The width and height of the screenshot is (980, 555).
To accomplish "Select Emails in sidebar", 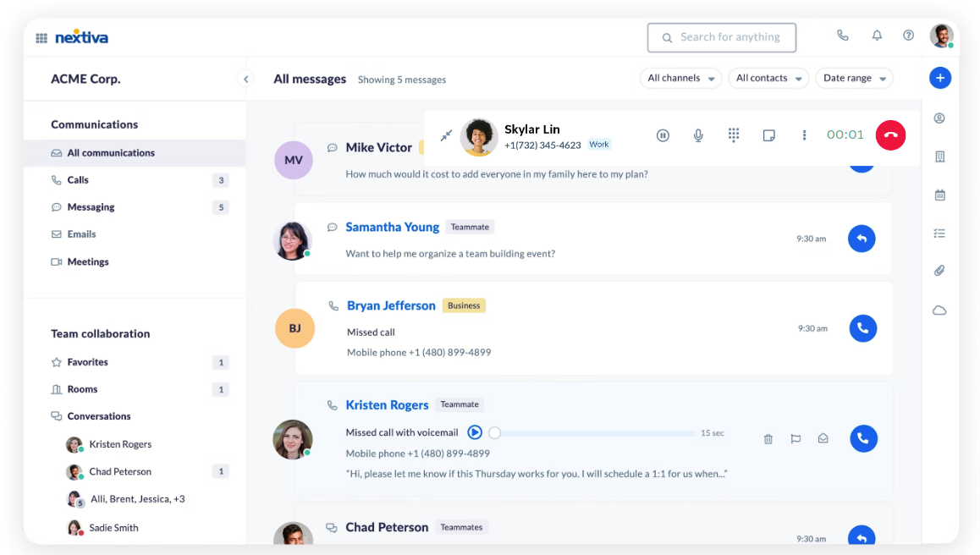I will pos(135,234).
